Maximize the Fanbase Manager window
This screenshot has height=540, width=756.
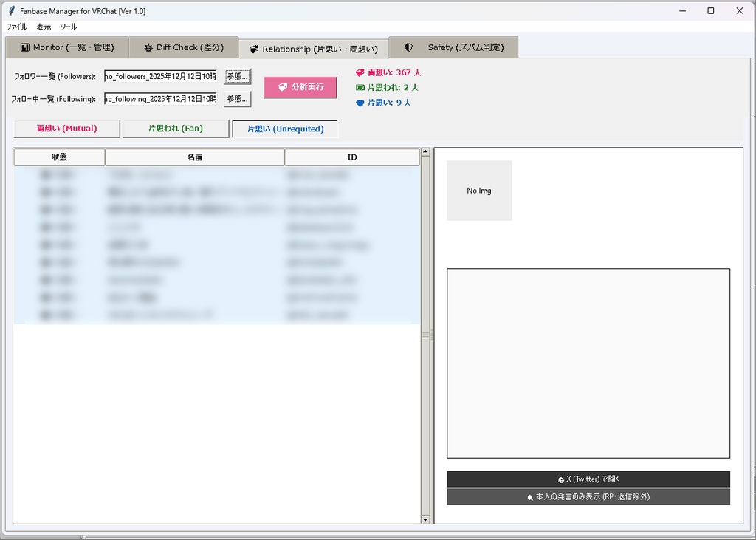(x=711, y=10)
